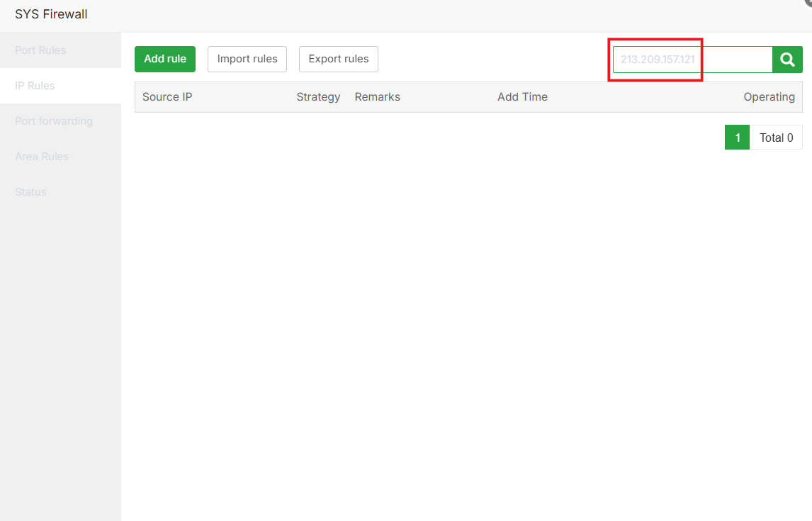This screenshot has height=521, width=812.
Task: Open the Port forwarding tab
Action: 61,121
